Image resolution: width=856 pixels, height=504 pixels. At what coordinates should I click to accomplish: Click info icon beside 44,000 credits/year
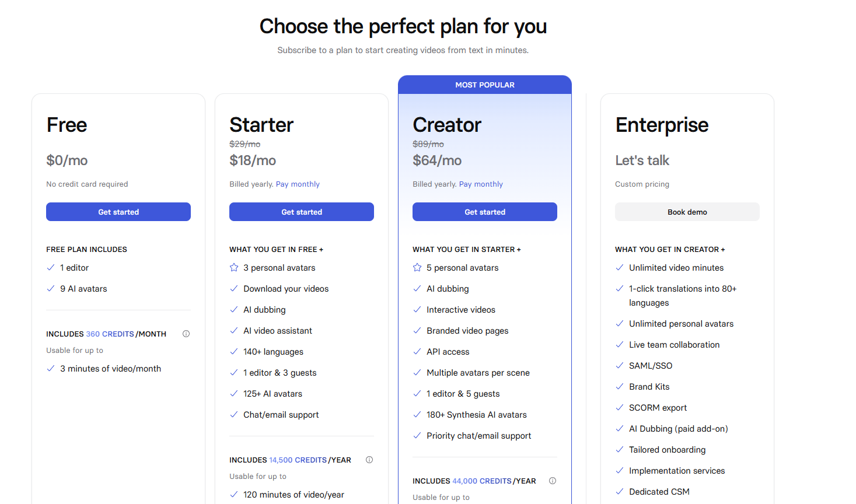[x=553, y=481]
